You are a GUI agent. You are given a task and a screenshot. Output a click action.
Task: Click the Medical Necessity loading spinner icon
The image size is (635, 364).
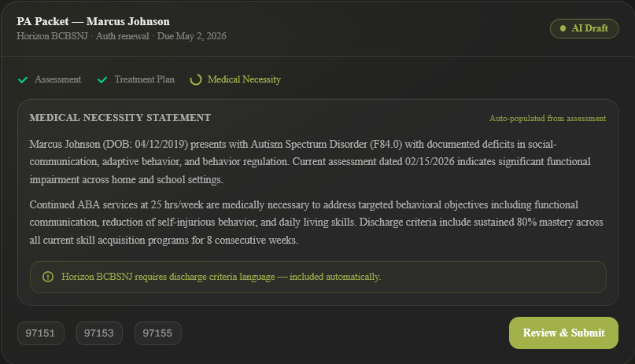tap(196, 79)
